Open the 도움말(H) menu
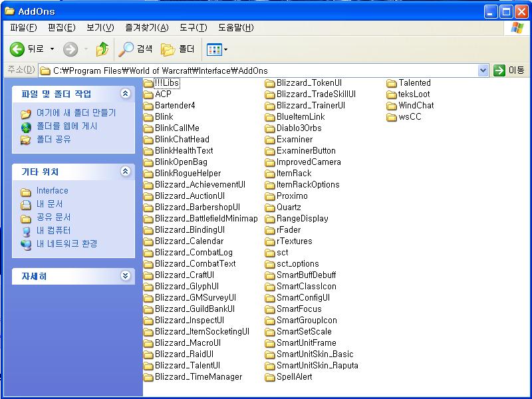532x399 pixels. click(x=236, y=27)
